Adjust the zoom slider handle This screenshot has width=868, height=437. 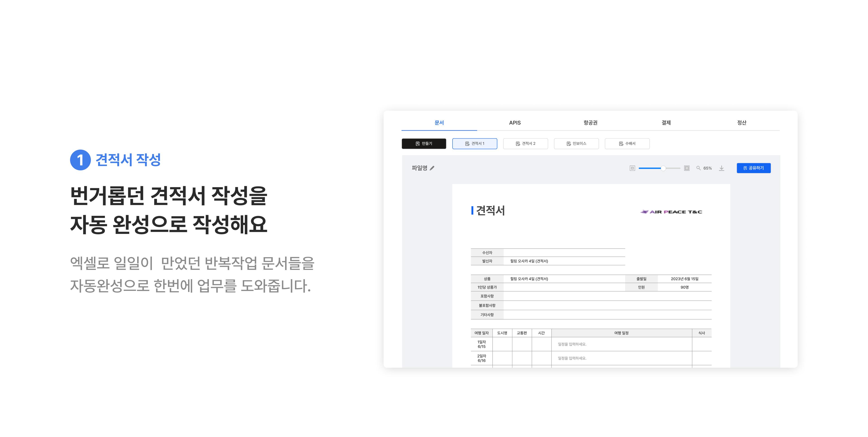[x=663, y=168]
